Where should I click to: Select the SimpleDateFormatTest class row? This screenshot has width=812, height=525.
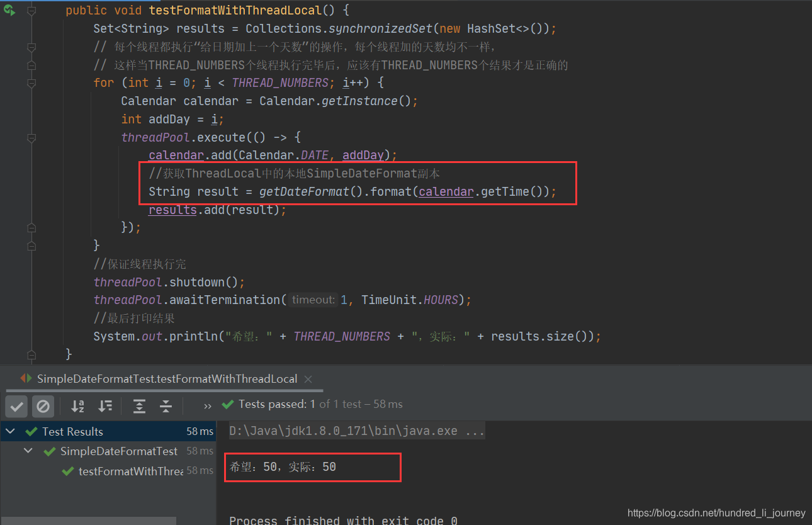pos(108,451)
